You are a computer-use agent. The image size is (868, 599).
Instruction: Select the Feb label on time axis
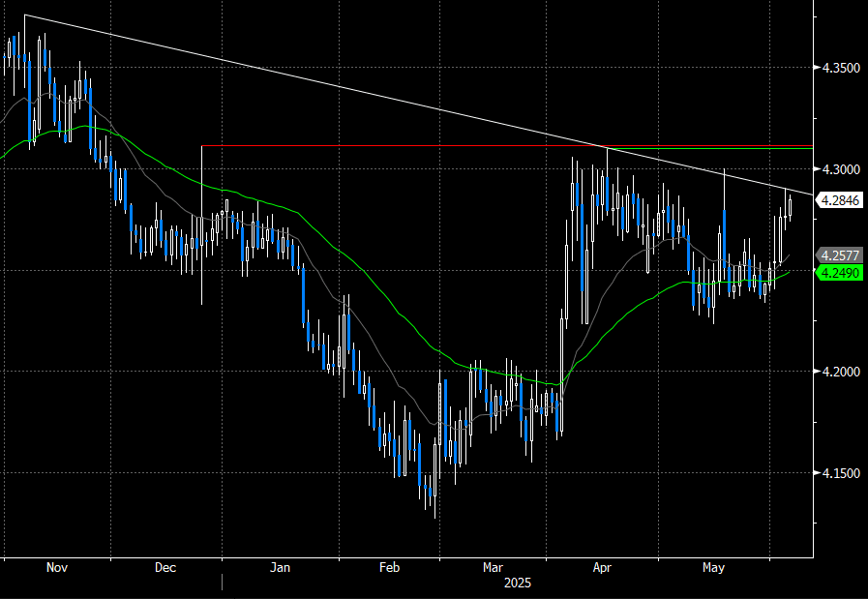[389, 568]
